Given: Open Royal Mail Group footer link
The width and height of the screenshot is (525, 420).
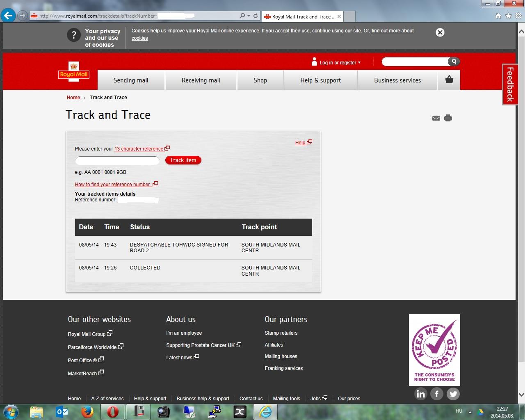Looking at the screenshot, I should point(90,334).
